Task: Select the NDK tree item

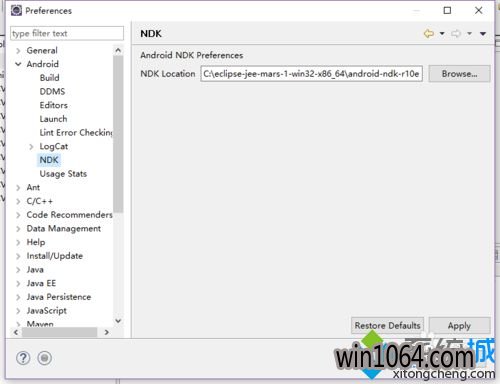Action: (x=49, y=160)
